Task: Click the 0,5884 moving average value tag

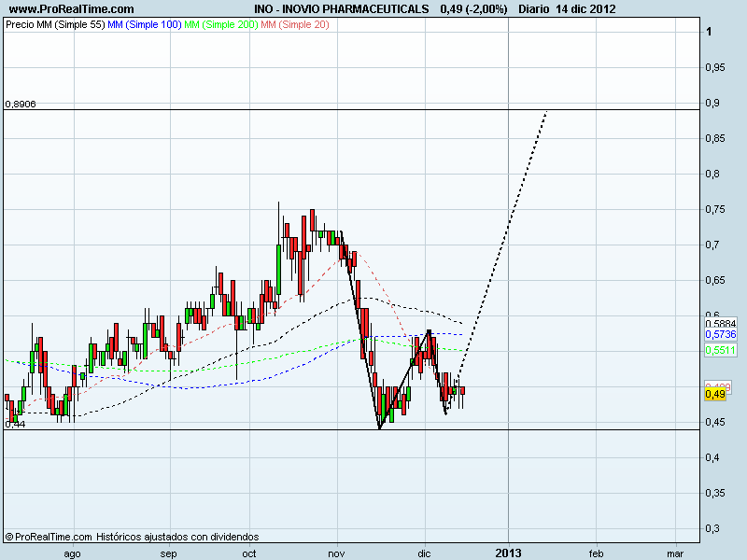Action: [x=721, y=323]
